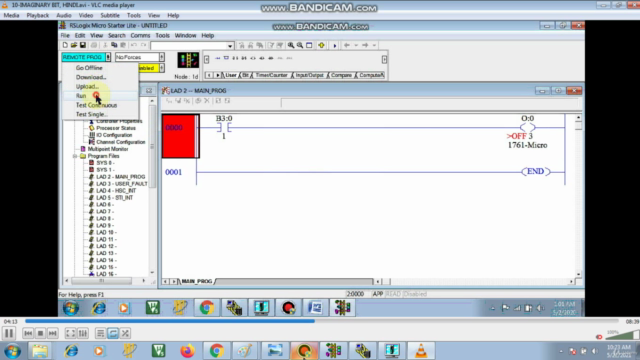The image size is (640, 360).
Task: Open VLC's Tools menu
Action: [x=133, y=15]
